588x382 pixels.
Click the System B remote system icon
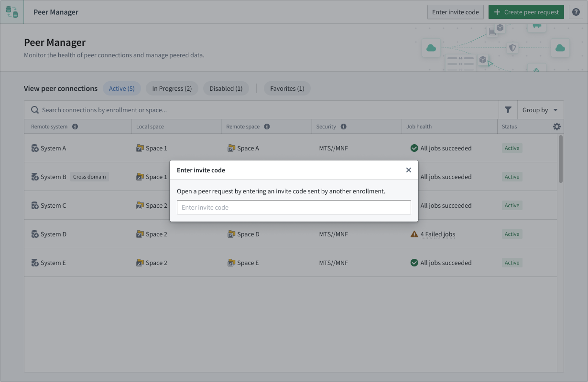pyautogui.click(x=35, y=177)
